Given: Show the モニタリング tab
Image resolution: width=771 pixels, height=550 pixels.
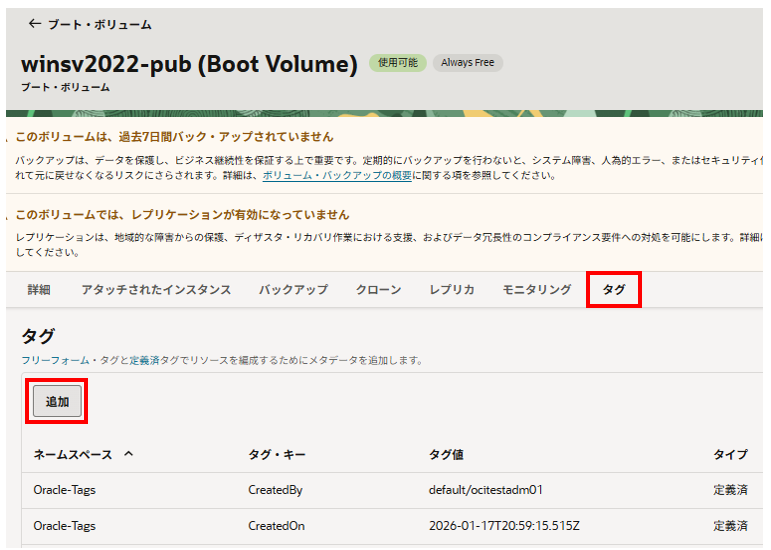Looking at the screenshot, I should 536,290.
